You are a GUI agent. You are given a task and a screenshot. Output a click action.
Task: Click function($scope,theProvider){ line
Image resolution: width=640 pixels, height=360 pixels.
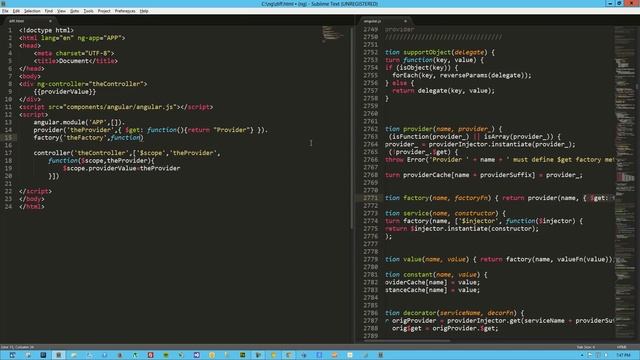click(101, 160)
